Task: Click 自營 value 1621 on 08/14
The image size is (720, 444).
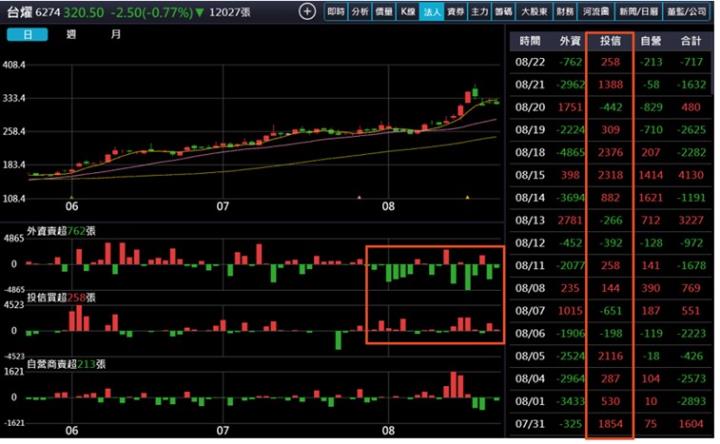Action: coord(651,197)
